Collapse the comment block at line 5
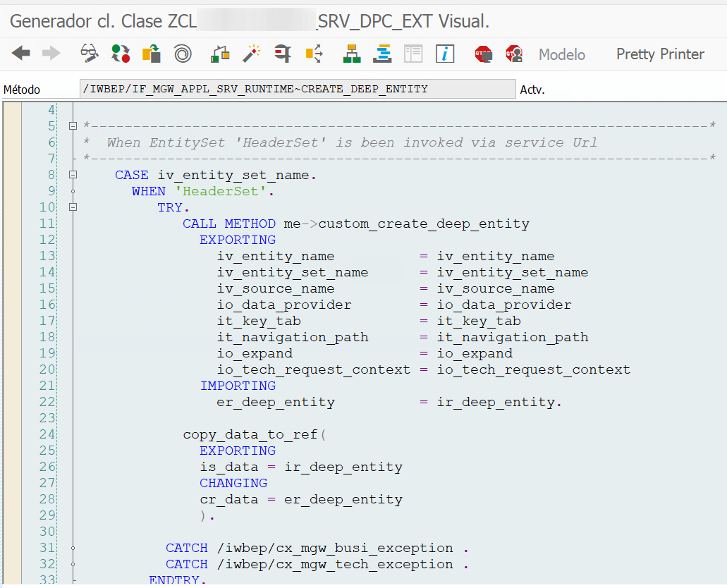 tap(73, 126)
